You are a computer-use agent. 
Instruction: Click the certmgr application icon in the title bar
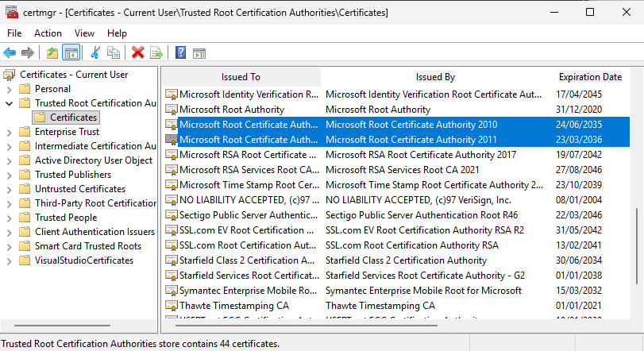11,13
